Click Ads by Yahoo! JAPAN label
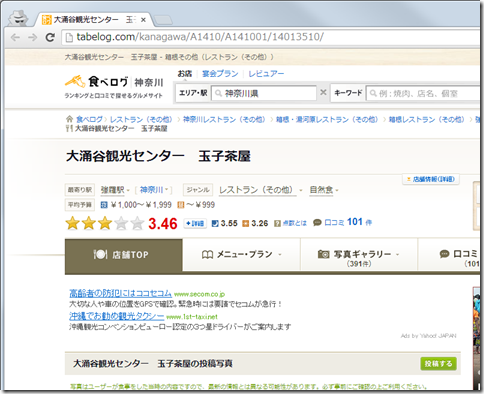Screen dimensions: 484x394 pos(428,336)
